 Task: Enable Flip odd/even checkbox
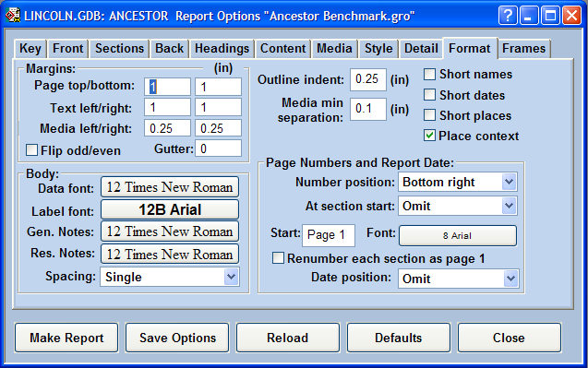click(x=31, y=150)
